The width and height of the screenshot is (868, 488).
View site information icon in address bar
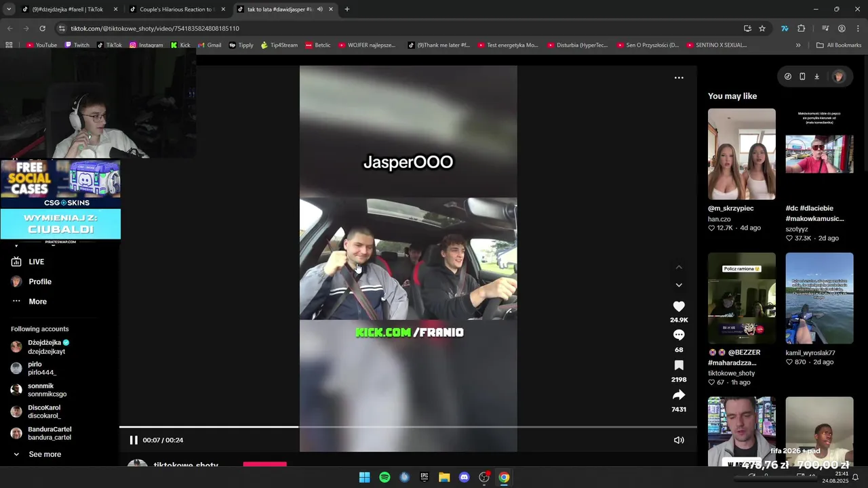(62, 28)
